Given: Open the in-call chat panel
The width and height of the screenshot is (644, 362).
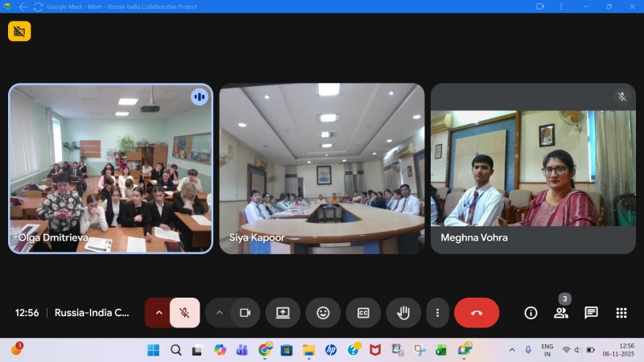Looking at the screenshot, I should click(x=591, y=313).
